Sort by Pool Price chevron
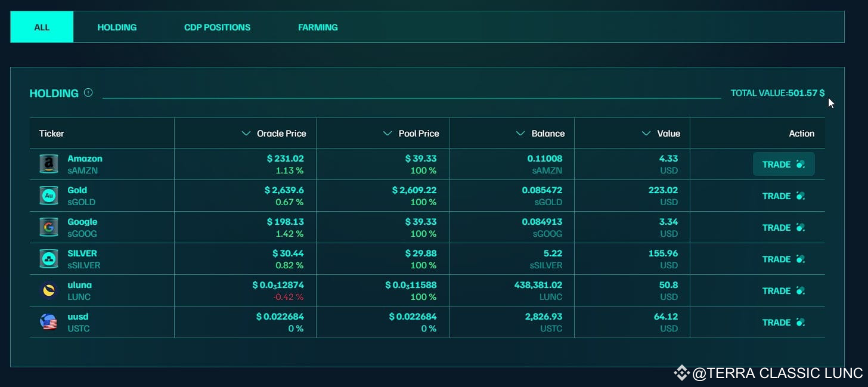 pyautogui.click(x=387, y=134)
